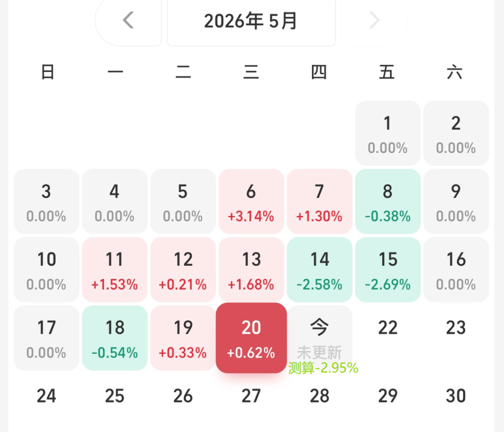Select day 30 in the calendar
Image resolution: width=504 pixels, height=432 pixels.
coord(456,396)
